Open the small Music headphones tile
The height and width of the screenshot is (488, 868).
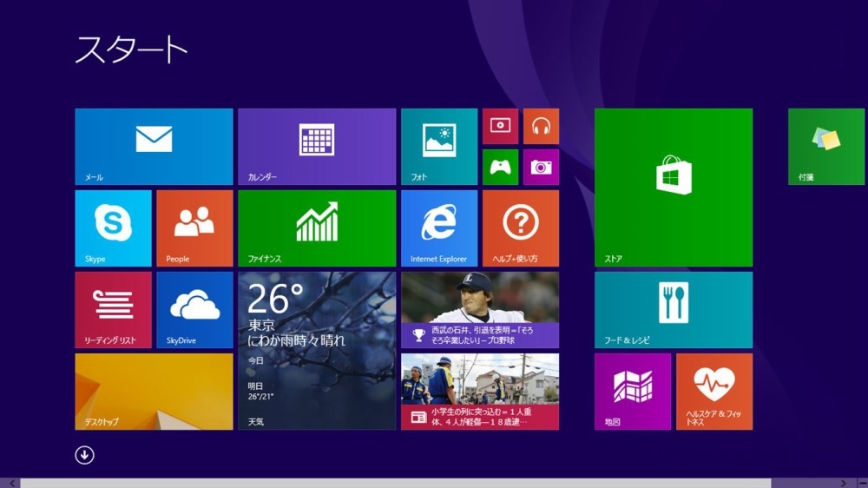(541, 126)
